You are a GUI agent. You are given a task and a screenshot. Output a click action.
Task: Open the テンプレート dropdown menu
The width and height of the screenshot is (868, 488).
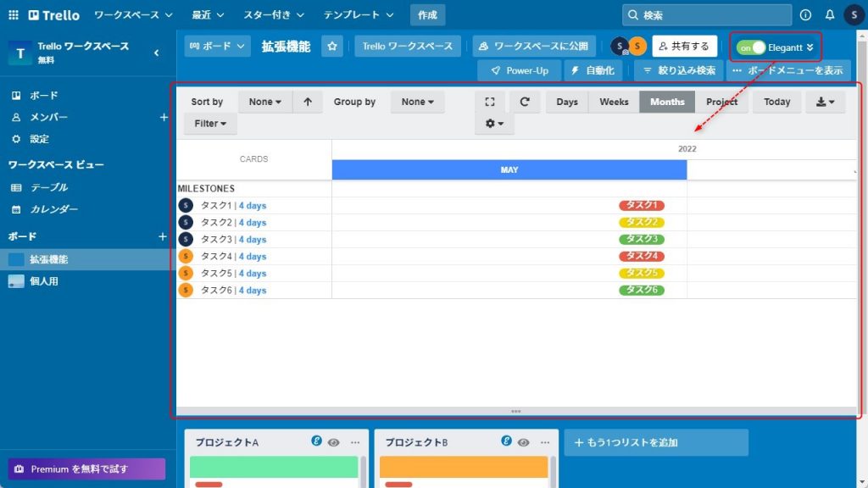pyautogui.click(x=359, y=15)
